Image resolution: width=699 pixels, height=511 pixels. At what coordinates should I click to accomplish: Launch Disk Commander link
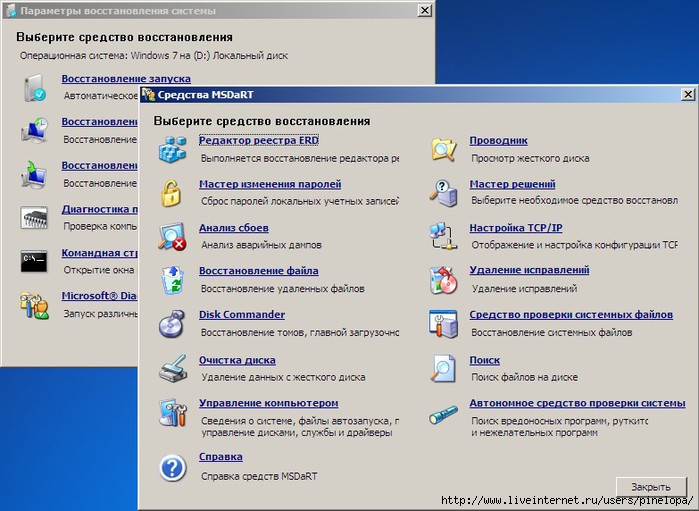[x=242, y=314]
